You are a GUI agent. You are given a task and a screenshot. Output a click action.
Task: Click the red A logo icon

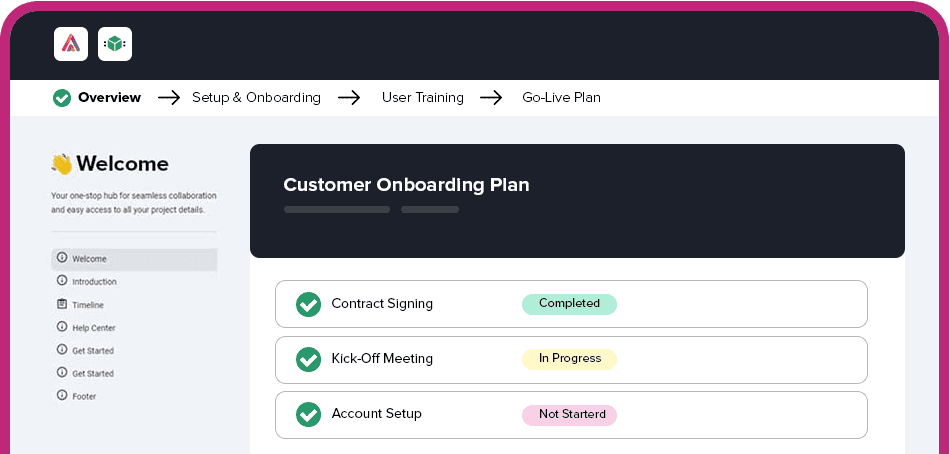(x=71, y=44)
